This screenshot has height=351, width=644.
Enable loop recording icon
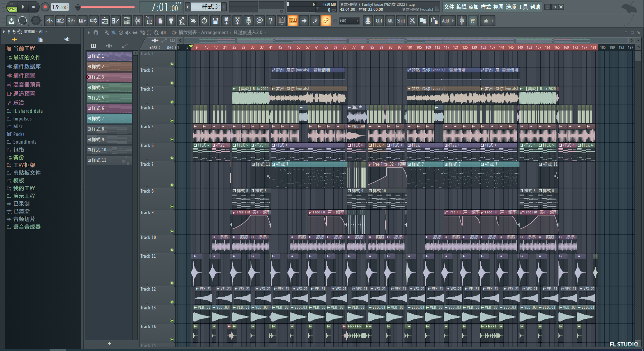tap(94, 21)
